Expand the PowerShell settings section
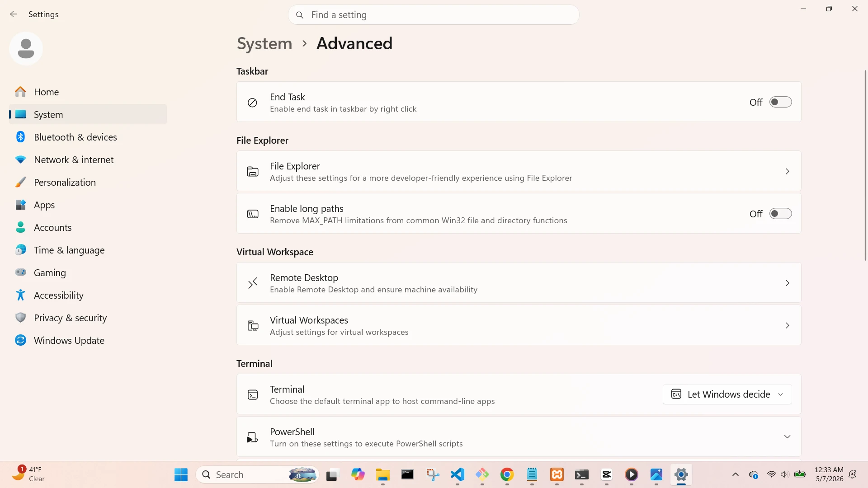The height and width of the screenshot is (488, 868). pyautogui.click(x=519, y=437)
